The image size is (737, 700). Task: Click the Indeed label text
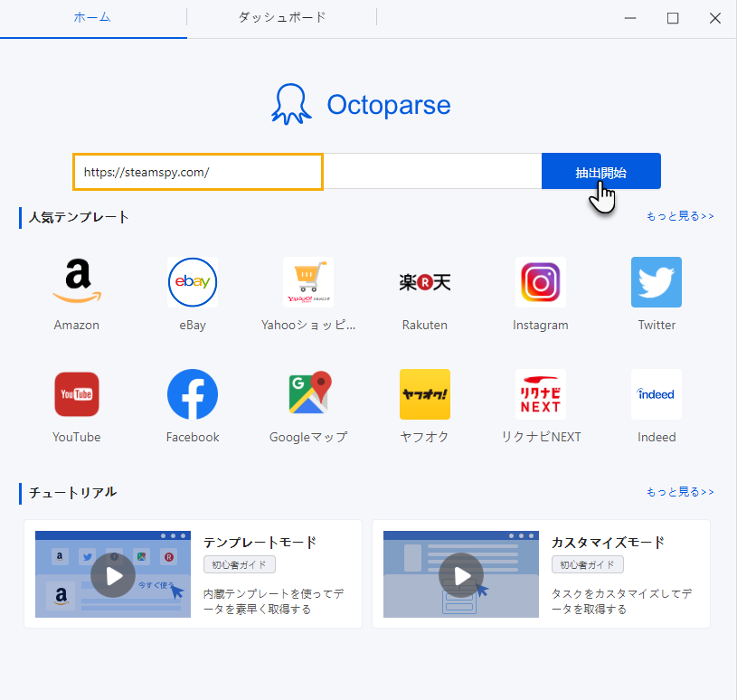point(657,437)
